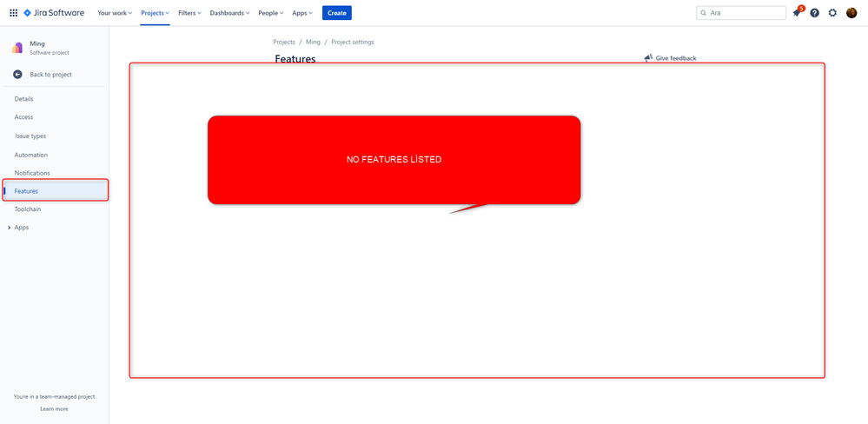Open the user profile avatar
This screenshot has height=424, width=868.
point(851,13)
